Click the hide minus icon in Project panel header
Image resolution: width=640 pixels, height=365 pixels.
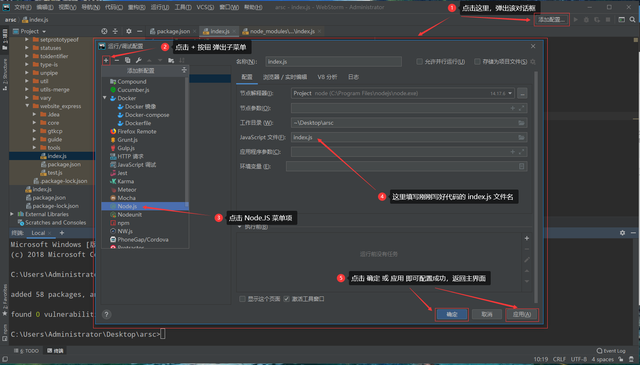pyautogui.click(x=140, y=31)
